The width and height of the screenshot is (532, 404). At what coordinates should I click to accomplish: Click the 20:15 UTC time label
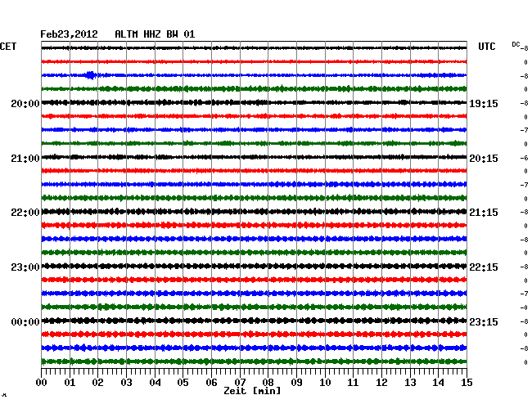[x=484, y=159]
